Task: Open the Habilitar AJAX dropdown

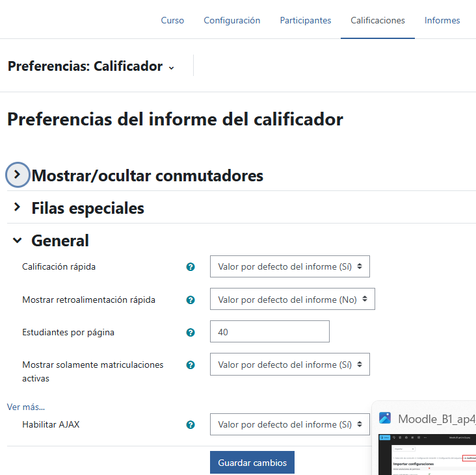Action: pyautogui.click(x=289, y=424)
